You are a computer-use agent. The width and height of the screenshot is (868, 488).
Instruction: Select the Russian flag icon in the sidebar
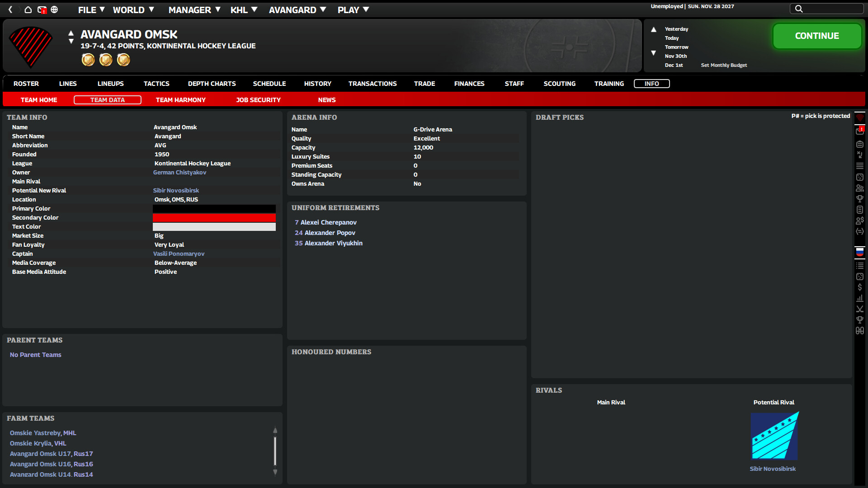tap(860, 252)
